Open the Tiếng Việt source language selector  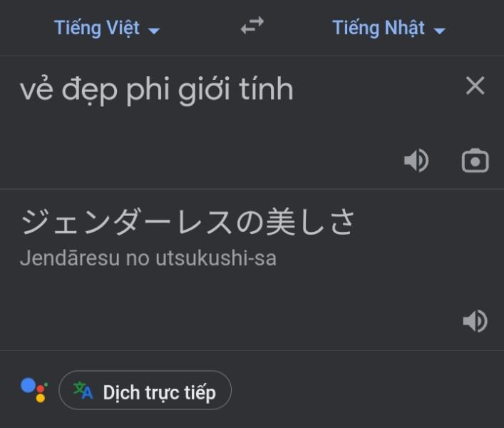point(98,28)
